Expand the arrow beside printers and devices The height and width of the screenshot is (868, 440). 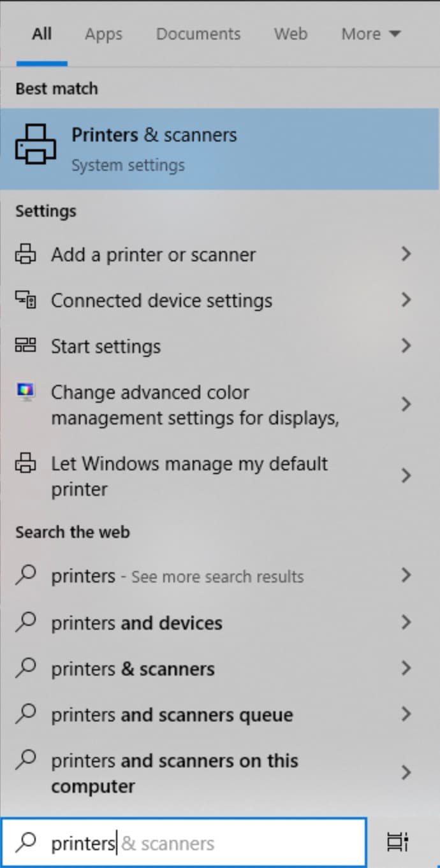click(406, 621)
